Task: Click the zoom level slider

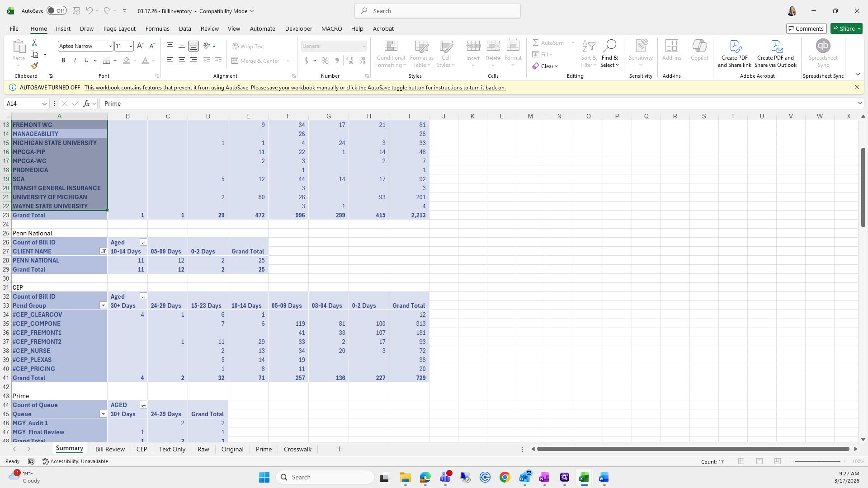Action: (818, 461)
